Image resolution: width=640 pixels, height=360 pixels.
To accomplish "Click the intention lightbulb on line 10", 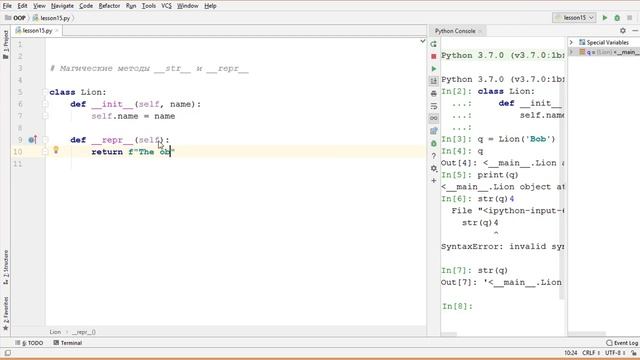I will coord(56,150).
